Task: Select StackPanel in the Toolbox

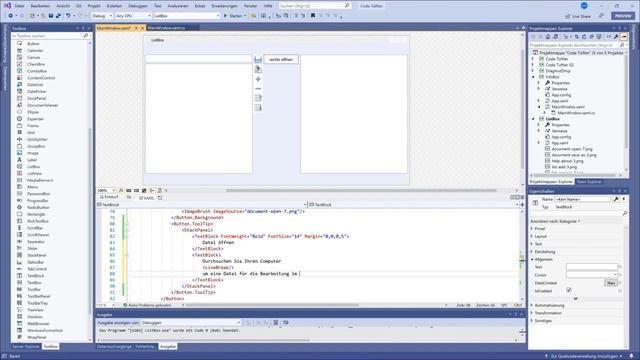Action: [x=37, y=255]
